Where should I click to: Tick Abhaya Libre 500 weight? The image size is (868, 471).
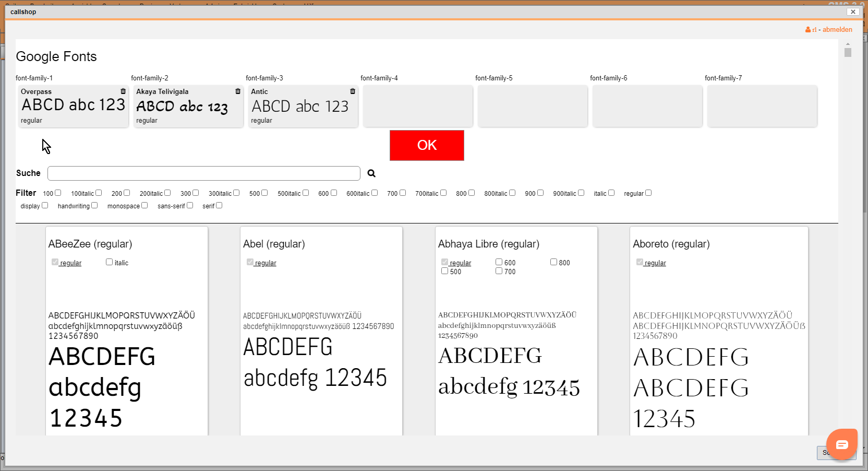tap(444, 271)
